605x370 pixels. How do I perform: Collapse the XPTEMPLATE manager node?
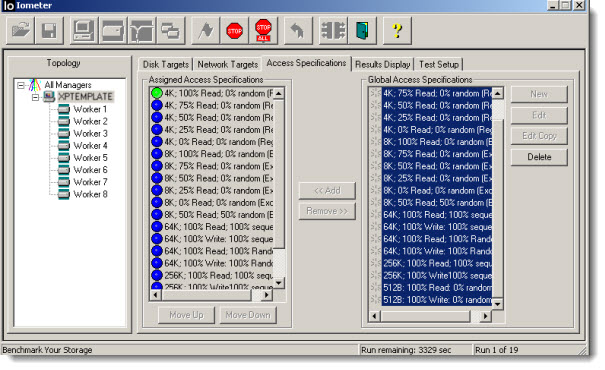pos(35,97)
